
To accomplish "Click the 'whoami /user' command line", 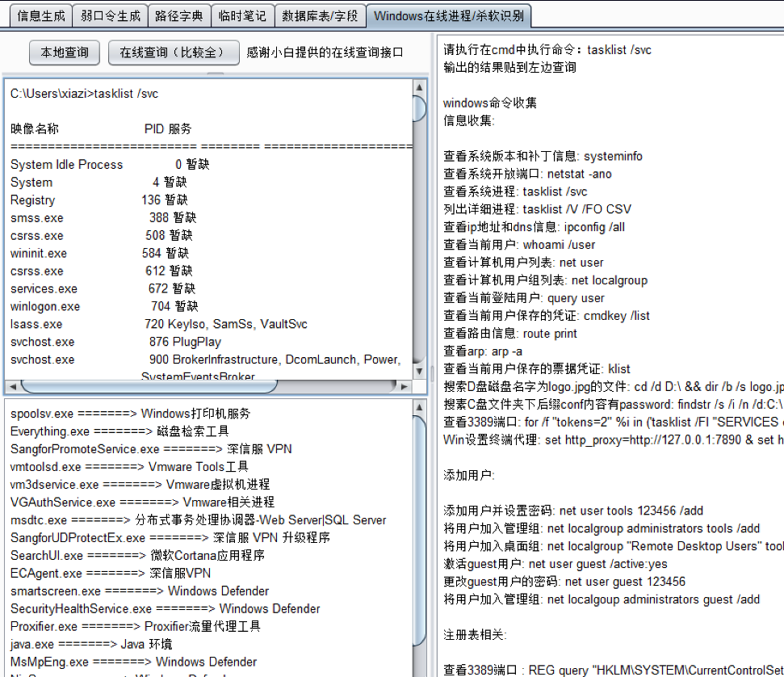I will 519,245.
